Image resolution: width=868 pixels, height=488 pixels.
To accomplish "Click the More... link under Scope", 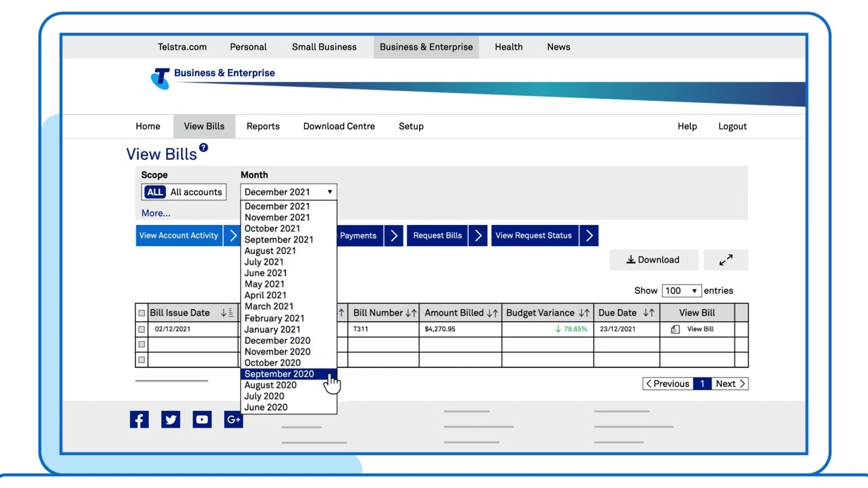I will click(x=156, y=213).
